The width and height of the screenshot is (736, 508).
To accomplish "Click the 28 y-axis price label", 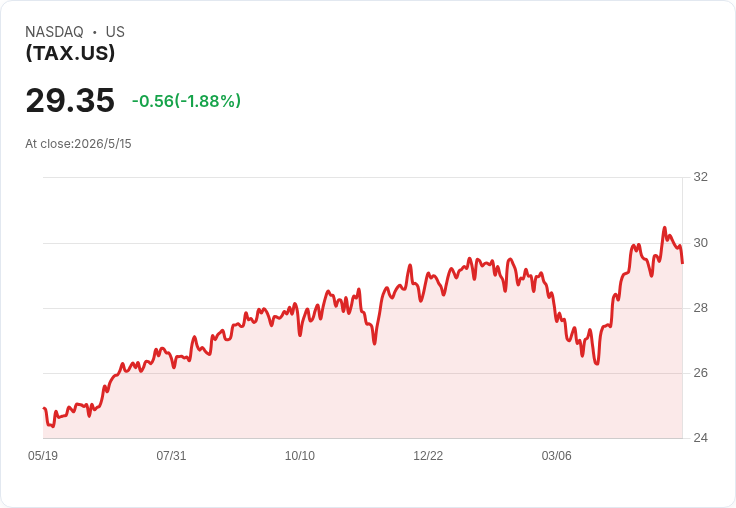I will [x=700, y=308].
